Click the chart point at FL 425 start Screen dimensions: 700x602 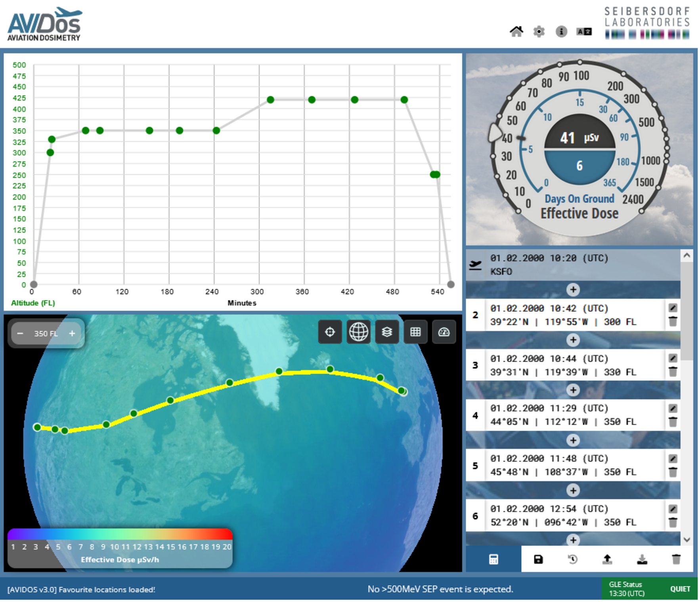pyautogui.click(x=270, y=100)
